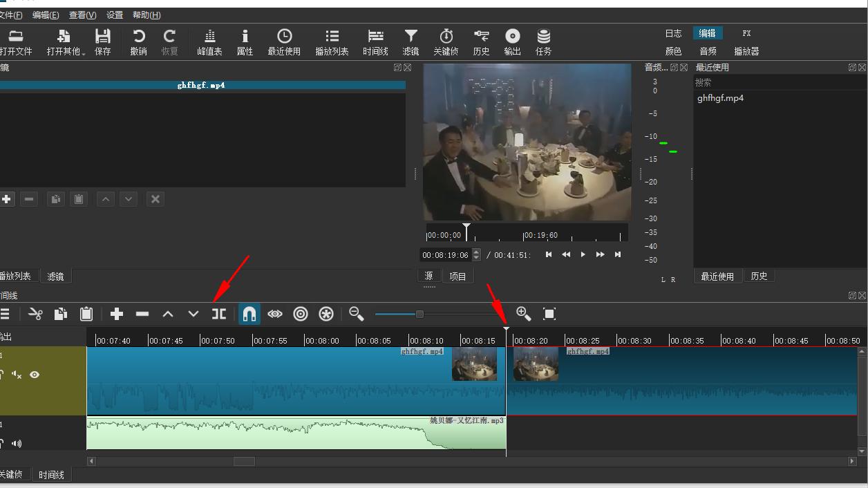868x488 pixels.
Task: Click the timeline zoom slider
Action: [419, 315]
